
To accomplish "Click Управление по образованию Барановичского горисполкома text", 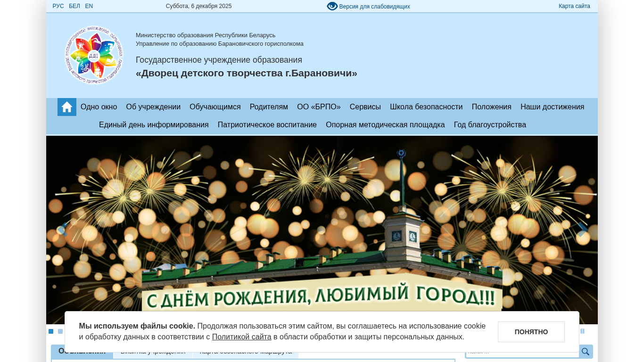I will pyautogui.click(x=220, y=44).
